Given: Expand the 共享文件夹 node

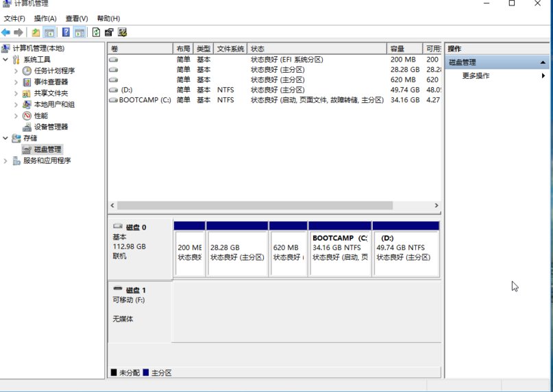Looking at the screenshot, I should coord(16,93).
